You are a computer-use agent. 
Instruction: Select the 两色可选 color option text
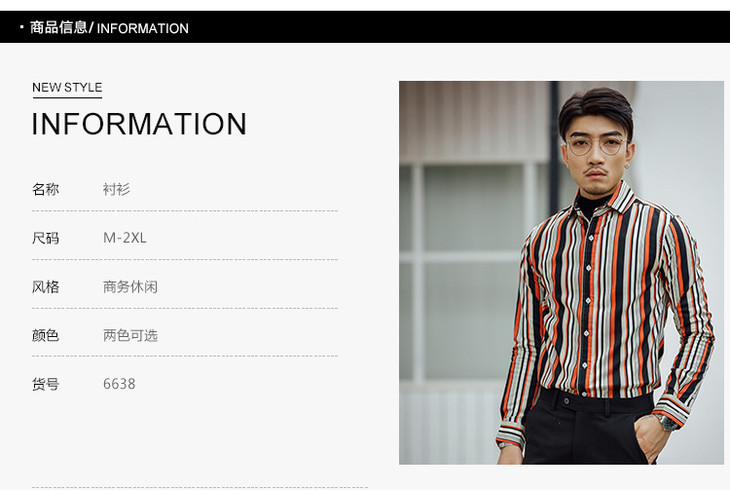point(130,335)
